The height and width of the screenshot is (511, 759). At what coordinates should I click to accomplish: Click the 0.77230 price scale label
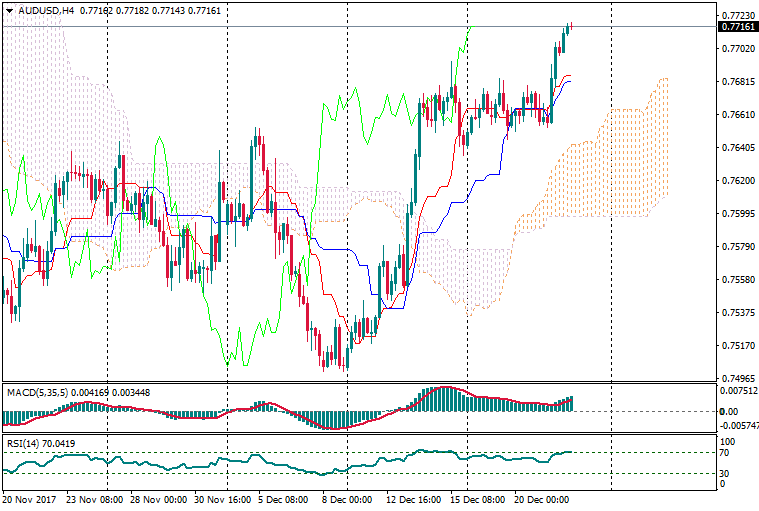[x=737, y=16]
